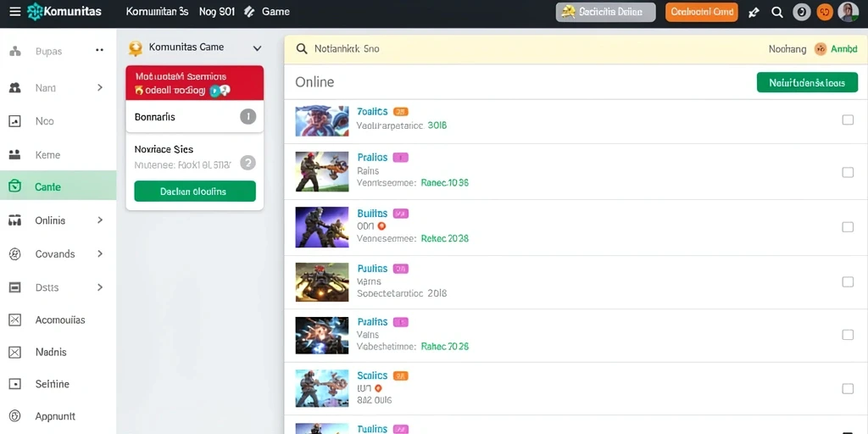This screenshot has width=868, height=434.
Task: Click the orange notification badge icon
Action: click(x=825, y=12)
